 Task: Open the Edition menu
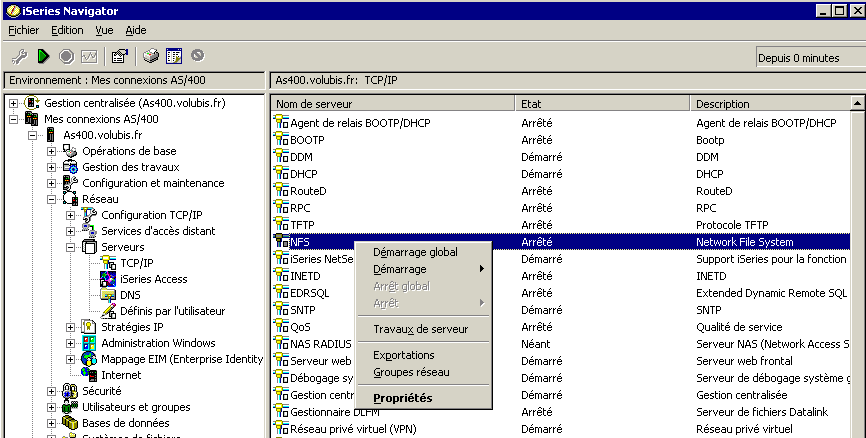pyautogui.click(x=67, y=30)
